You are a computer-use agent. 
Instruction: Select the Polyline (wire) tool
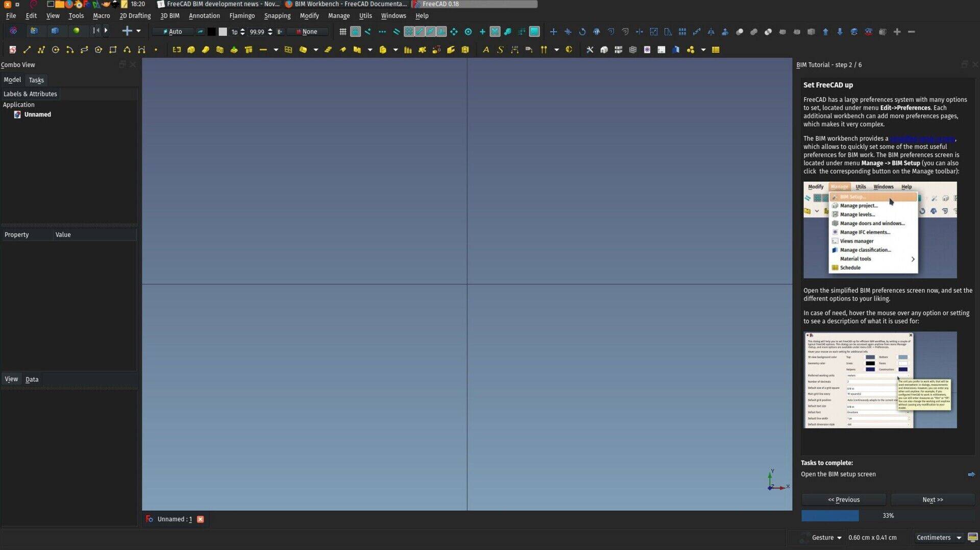pyautogui.click(x=41, y=50)
